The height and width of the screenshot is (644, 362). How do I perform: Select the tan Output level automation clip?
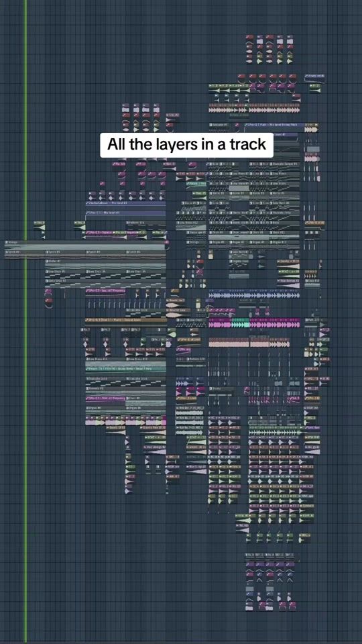[125, 321]
